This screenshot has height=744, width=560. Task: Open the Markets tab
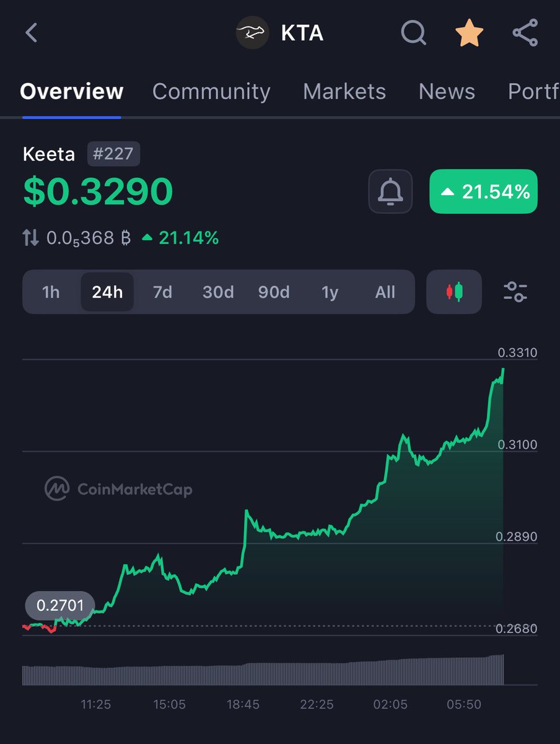[x=344, y=92]
